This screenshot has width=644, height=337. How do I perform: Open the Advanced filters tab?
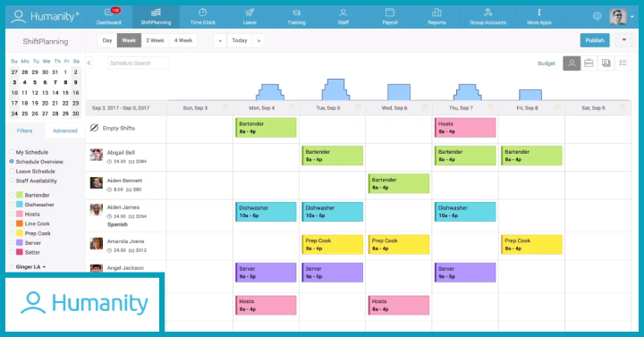coord(65,131)
